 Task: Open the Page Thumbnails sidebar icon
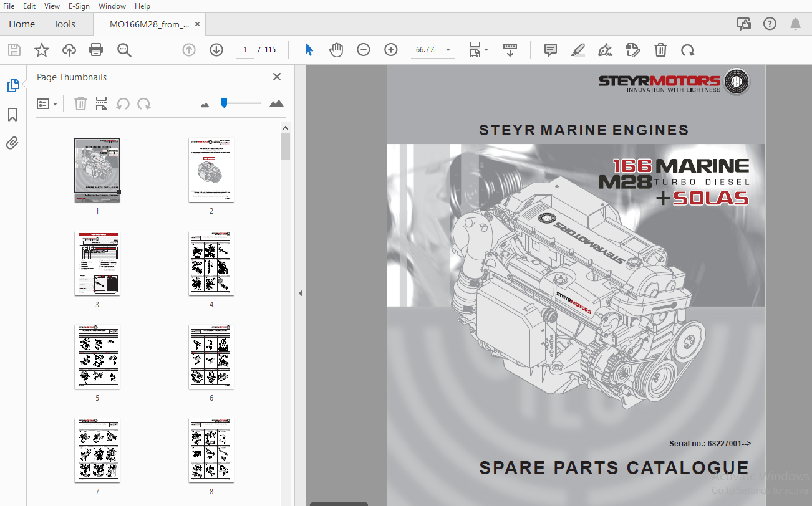[13, 85]
